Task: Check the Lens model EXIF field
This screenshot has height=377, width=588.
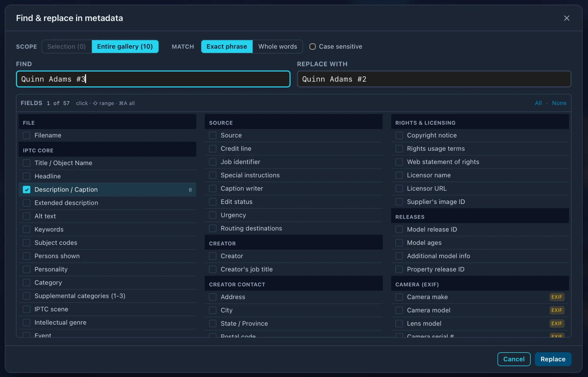Action: 399,323
